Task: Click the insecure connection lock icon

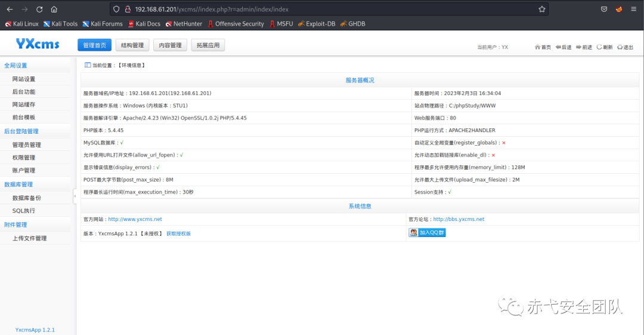Action: click(128, 9)
